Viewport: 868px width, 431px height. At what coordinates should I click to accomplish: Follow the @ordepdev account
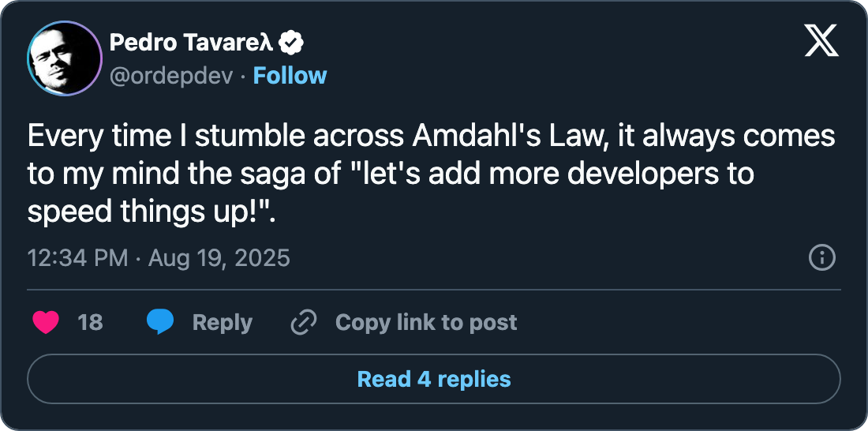coord(290,76)
